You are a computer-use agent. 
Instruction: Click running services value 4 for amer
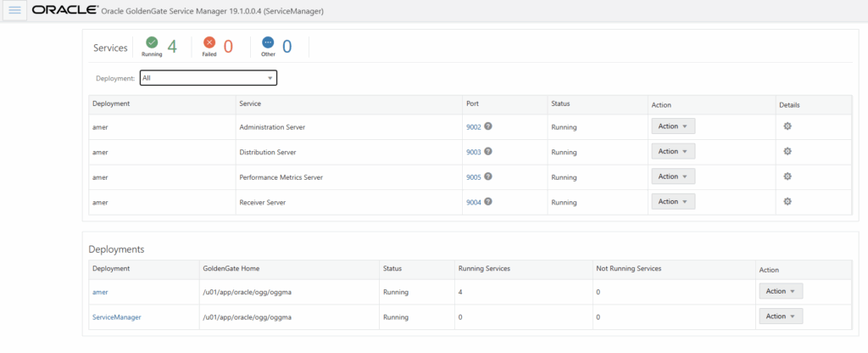pos(460,292)
